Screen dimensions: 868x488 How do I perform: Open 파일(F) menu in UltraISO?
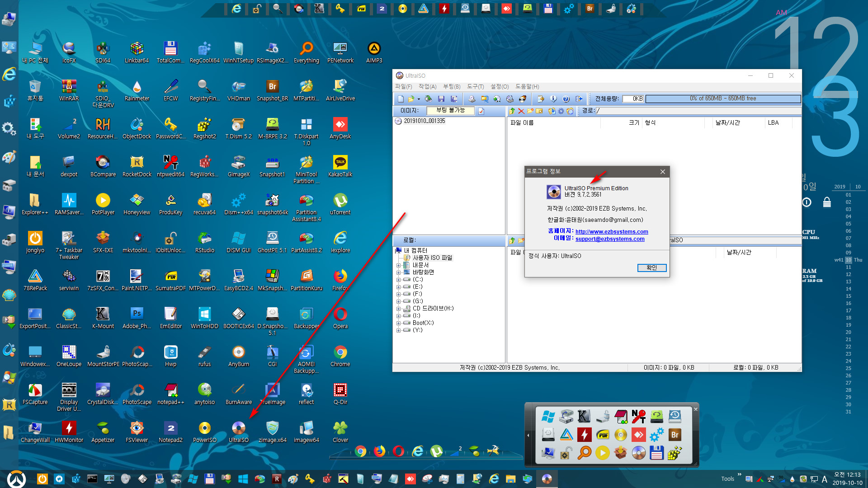[x=404, y=86]
